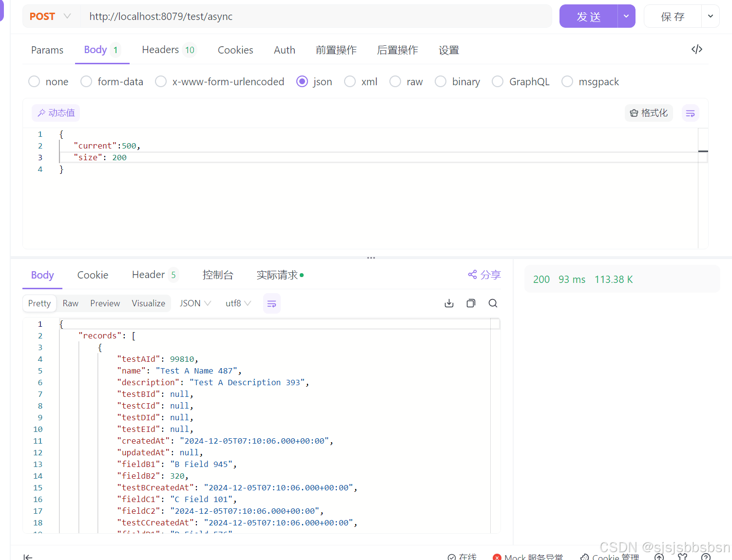Select x-www-form-urlencoded body type
Screen dimensions: 732x560
point(219,81)
